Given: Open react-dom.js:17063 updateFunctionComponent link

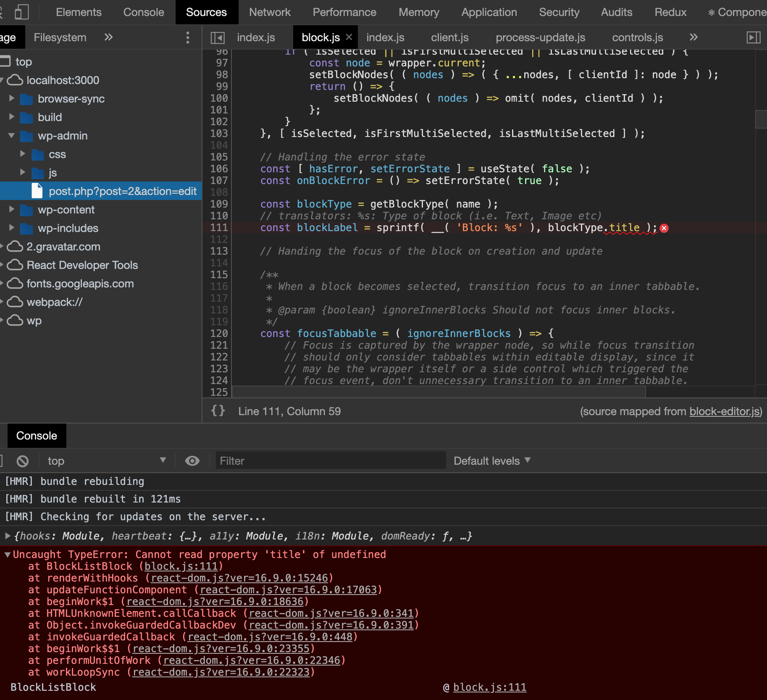Looking at the screenshot, I should 289,590.
